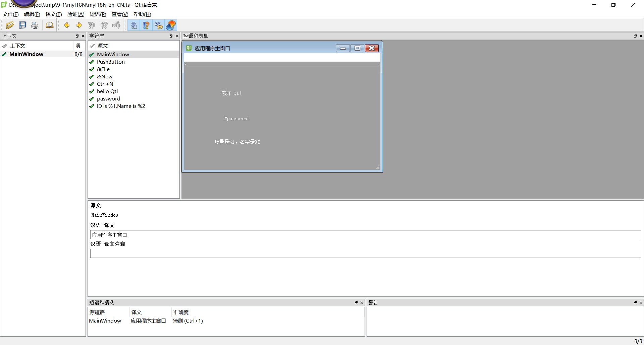Click the Done and Next toolbar icon
The image size is (644, 345).
coord(116,25)
